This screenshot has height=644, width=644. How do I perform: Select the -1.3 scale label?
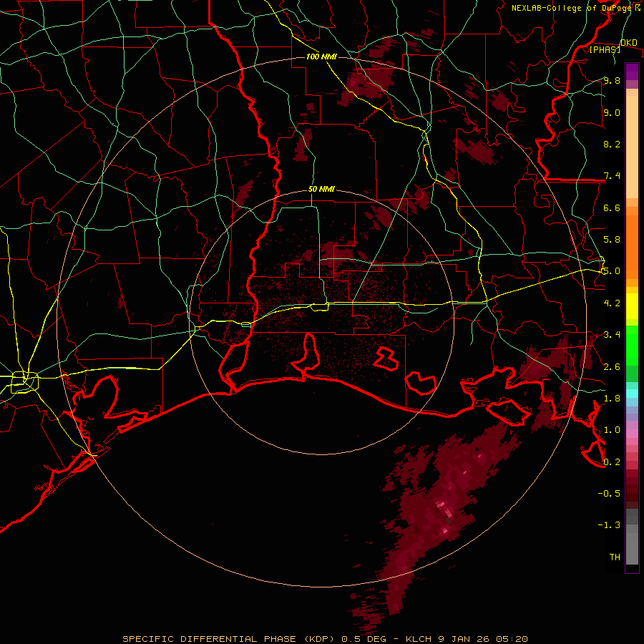pyautogui.click(x=609, y=525)
